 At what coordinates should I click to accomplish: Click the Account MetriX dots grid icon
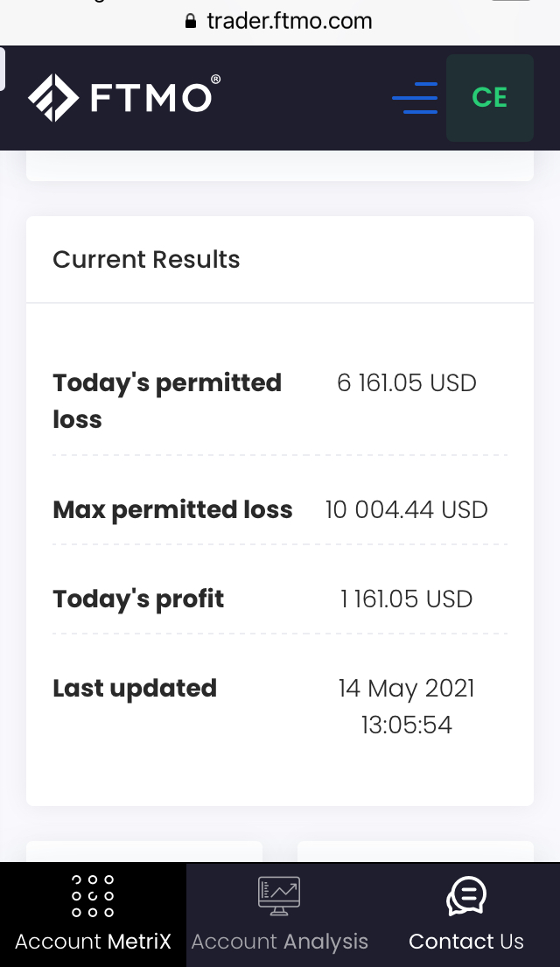point(93,895)
